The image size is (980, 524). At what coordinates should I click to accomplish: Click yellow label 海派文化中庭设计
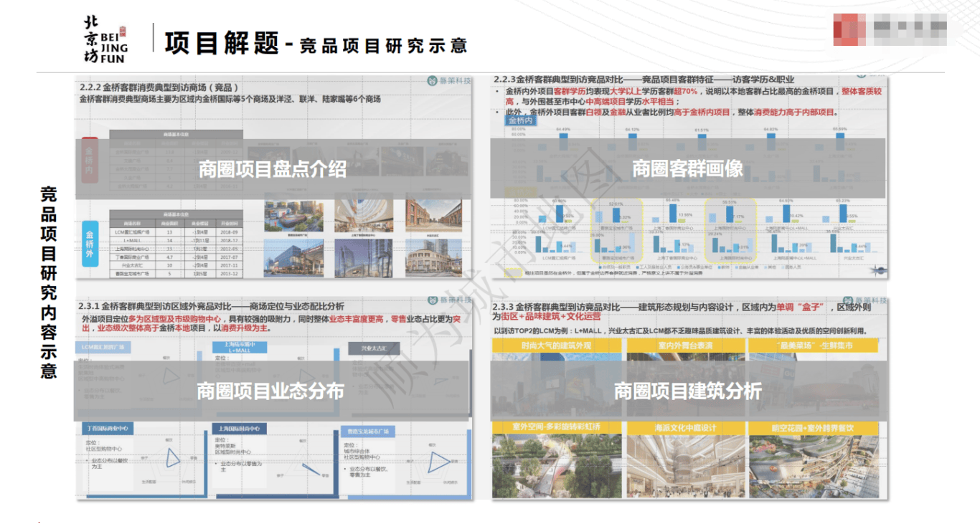coord(687,428)
